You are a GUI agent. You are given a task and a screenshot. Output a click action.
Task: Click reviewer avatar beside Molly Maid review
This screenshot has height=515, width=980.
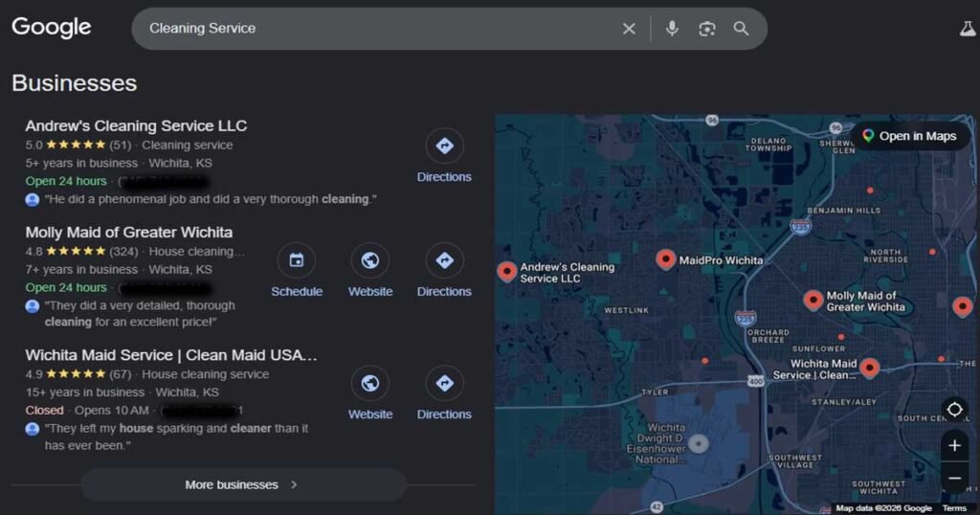(33, 306)
